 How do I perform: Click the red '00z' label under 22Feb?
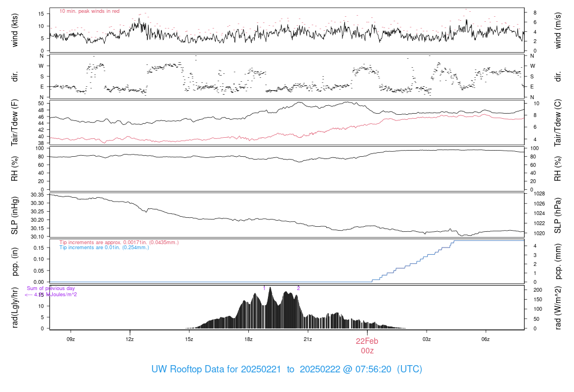367,351
